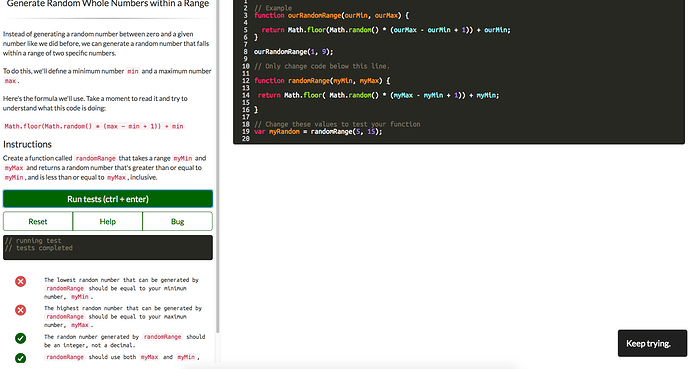Click the 'Generate Random Whole Numbers within a Range' title

pos(108,4)
